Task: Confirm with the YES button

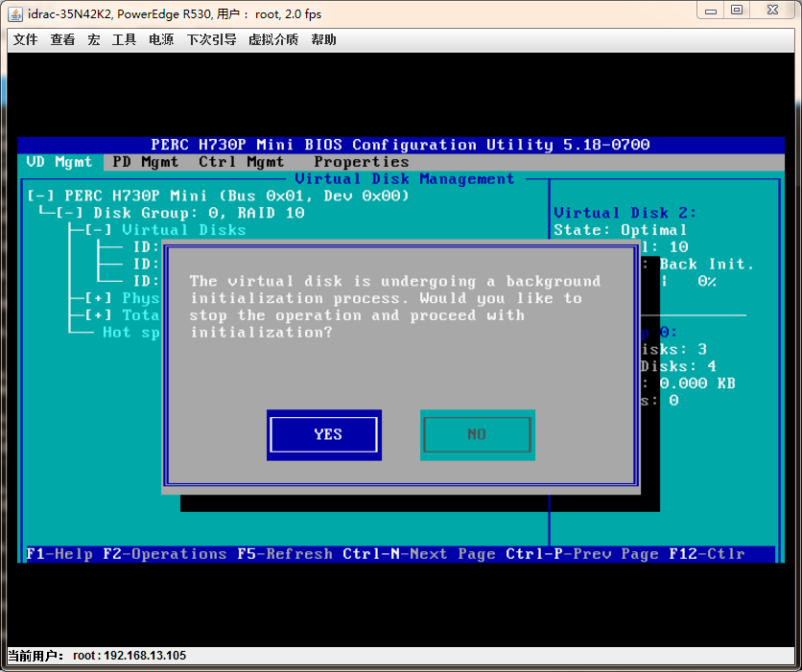Action: pyautogui.click(x=323, y=434)
